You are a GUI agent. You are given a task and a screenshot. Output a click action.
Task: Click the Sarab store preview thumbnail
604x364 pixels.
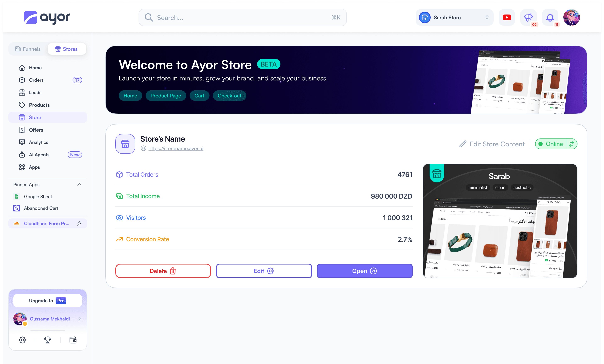(x=500, y=221)
